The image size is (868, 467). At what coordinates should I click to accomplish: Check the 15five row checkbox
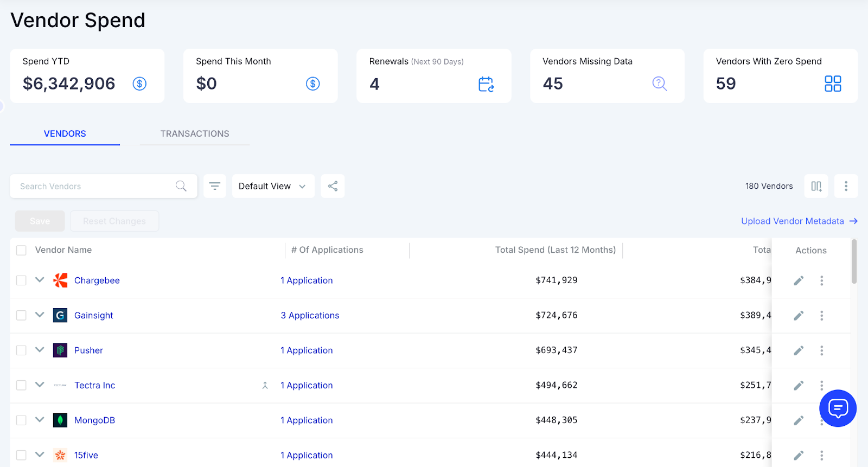(21, 456)
